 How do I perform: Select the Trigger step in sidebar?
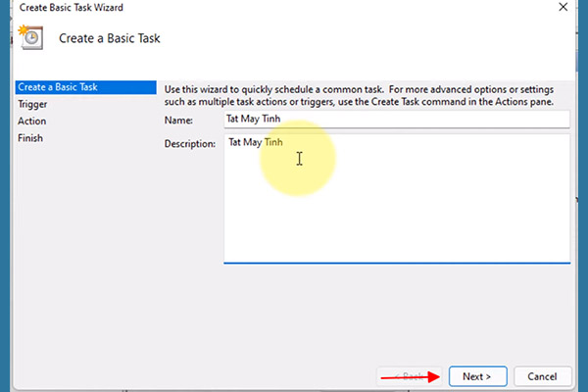32,104
